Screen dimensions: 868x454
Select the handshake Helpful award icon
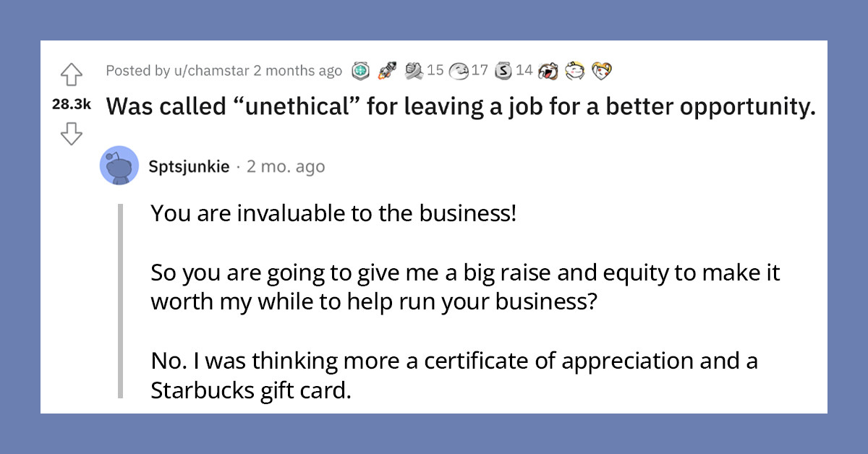coord(413,71)
